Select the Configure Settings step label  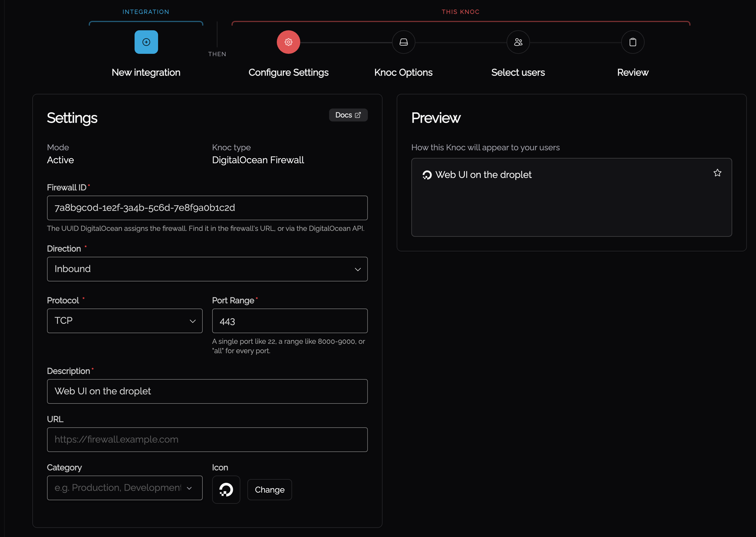coord(288,72)
